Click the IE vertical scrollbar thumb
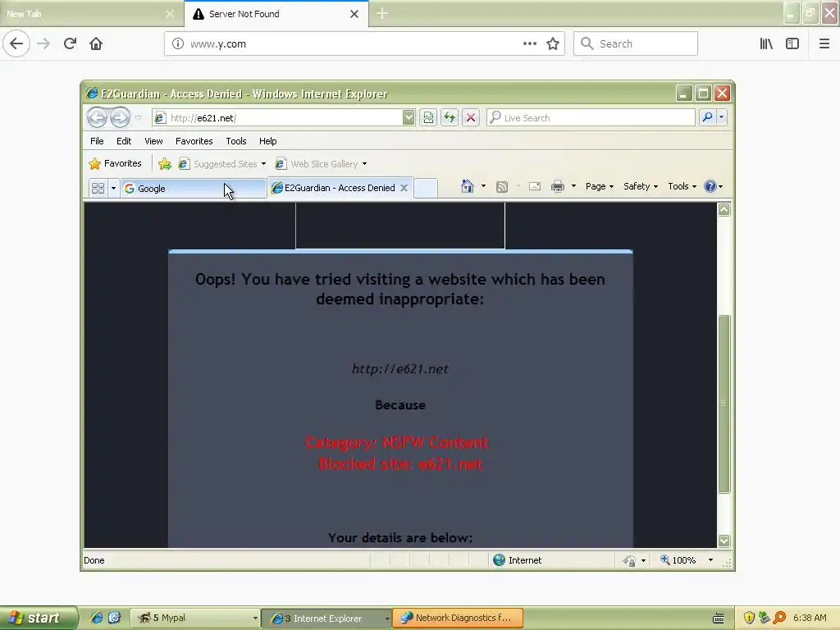The image size is (840, 630). (x=724, y=404)
